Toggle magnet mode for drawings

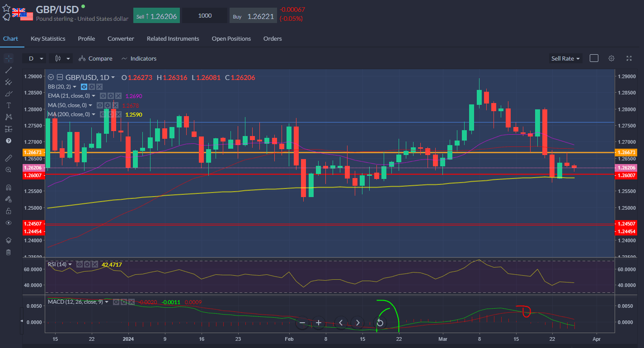click(8, 187)
